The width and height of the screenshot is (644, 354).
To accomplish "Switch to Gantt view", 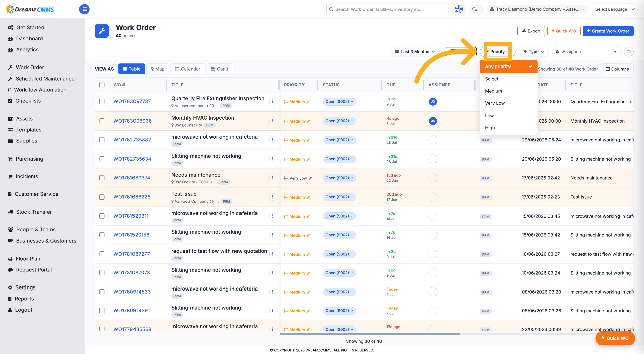I will (x=220, y=69).
